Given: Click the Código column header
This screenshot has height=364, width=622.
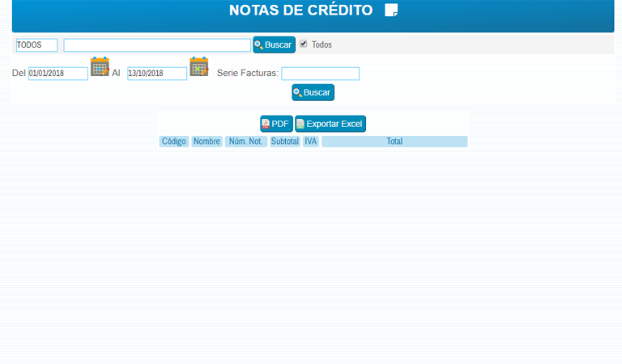Looking at the screenshot, I should tap(174, 142).
